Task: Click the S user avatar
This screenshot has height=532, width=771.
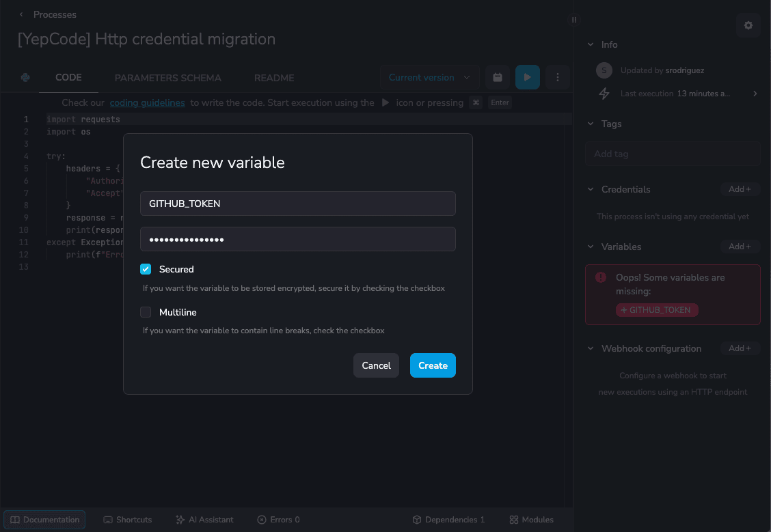Action: (x=604, y=70)
